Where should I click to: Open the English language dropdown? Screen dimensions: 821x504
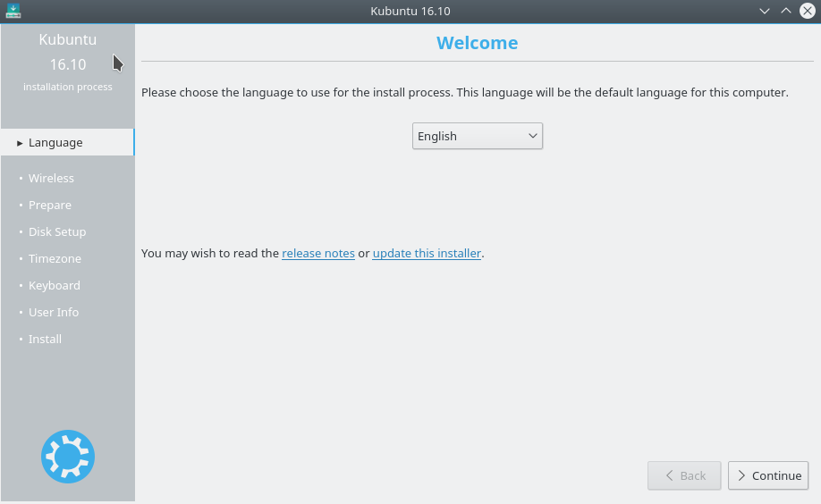[x=478, y=136]
